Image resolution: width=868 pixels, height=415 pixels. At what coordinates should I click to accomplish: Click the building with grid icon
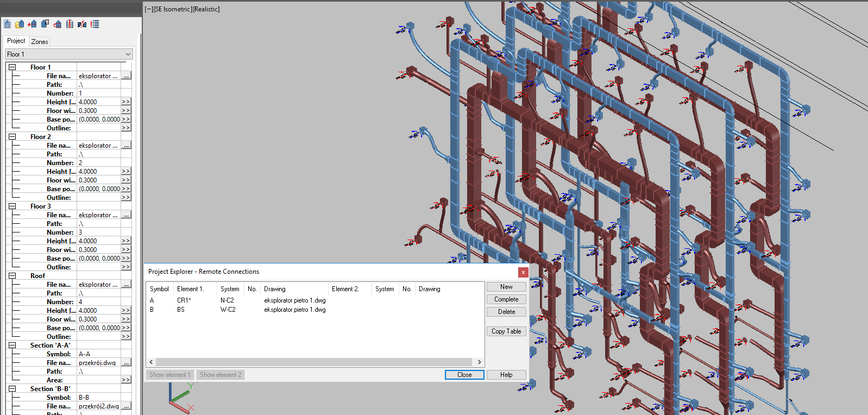(45, 24)
